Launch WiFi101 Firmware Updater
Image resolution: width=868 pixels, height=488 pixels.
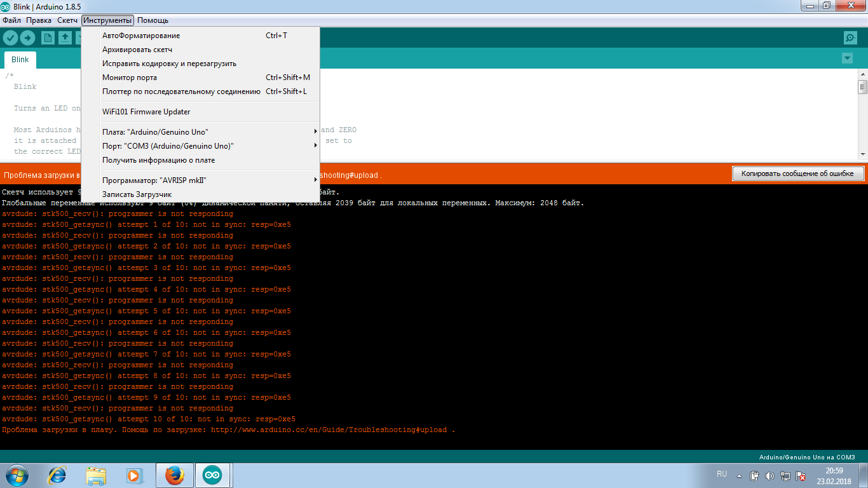pos(200,112)
